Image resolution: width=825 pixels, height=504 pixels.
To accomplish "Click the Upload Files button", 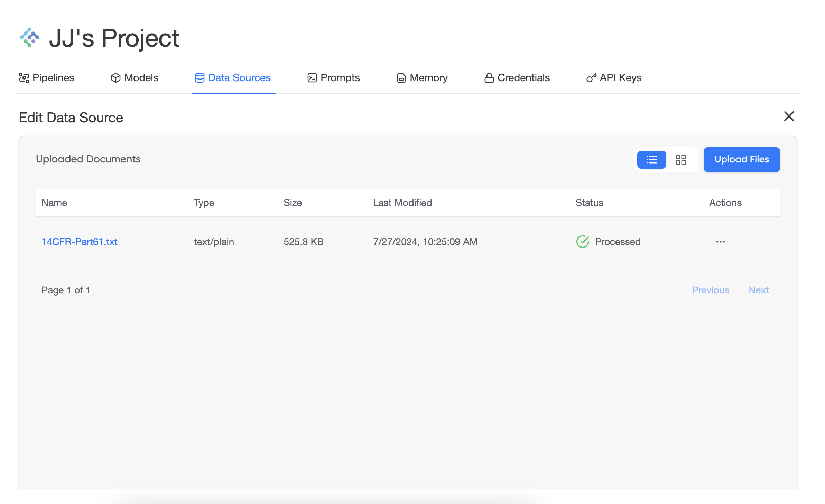I will point(742,159).
